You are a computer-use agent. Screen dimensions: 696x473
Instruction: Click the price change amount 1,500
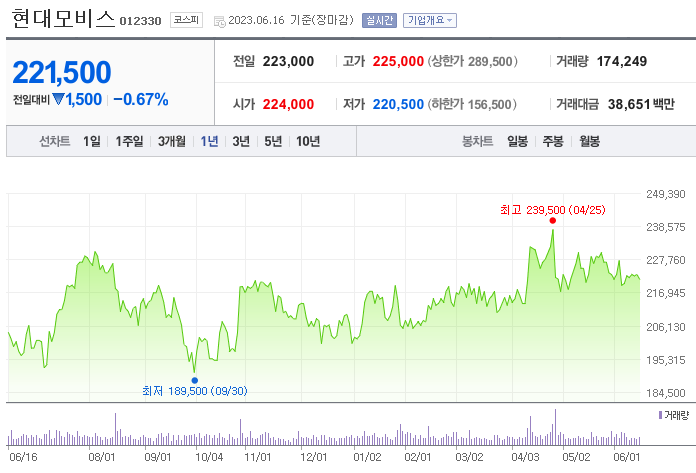point(84,99)
